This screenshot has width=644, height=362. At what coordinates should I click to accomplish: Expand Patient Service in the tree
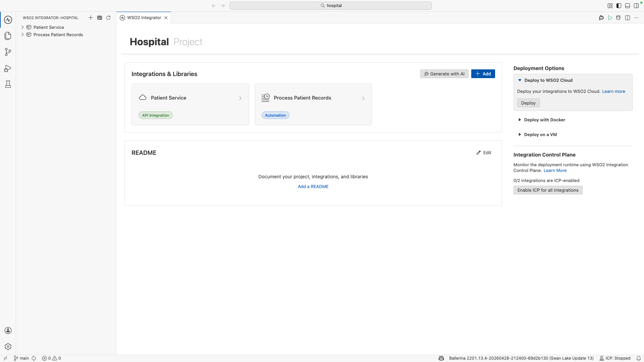(x=22, y=27)
